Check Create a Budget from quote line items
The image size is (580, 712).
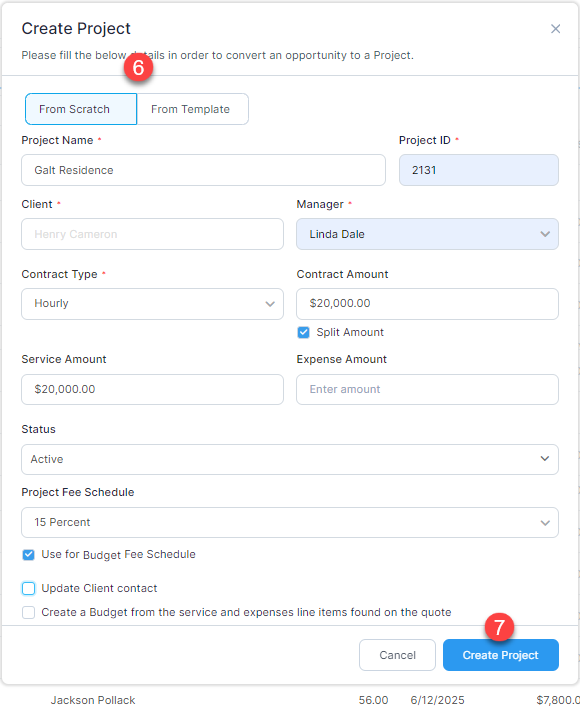click(28, 613)
